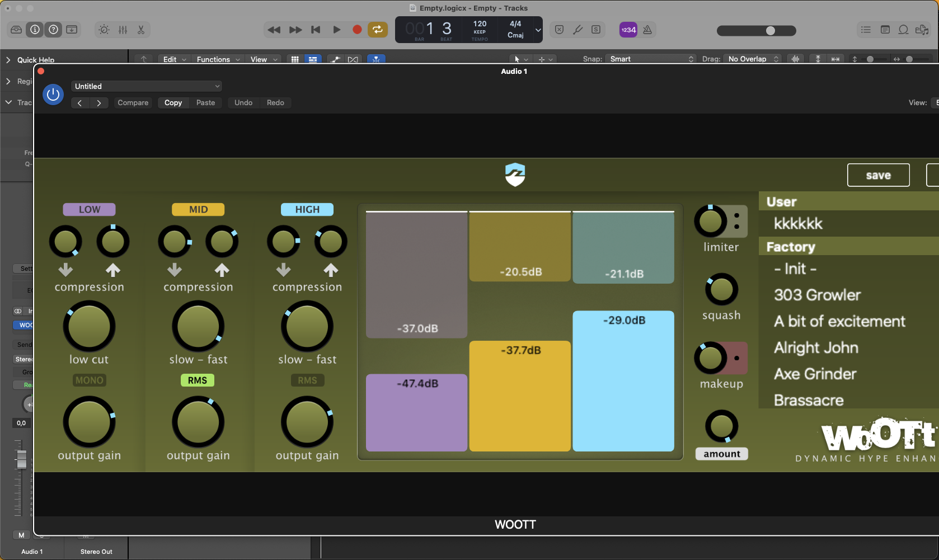
Task: Toggle the Quick Help question mark icon
Action: (53, 30)
